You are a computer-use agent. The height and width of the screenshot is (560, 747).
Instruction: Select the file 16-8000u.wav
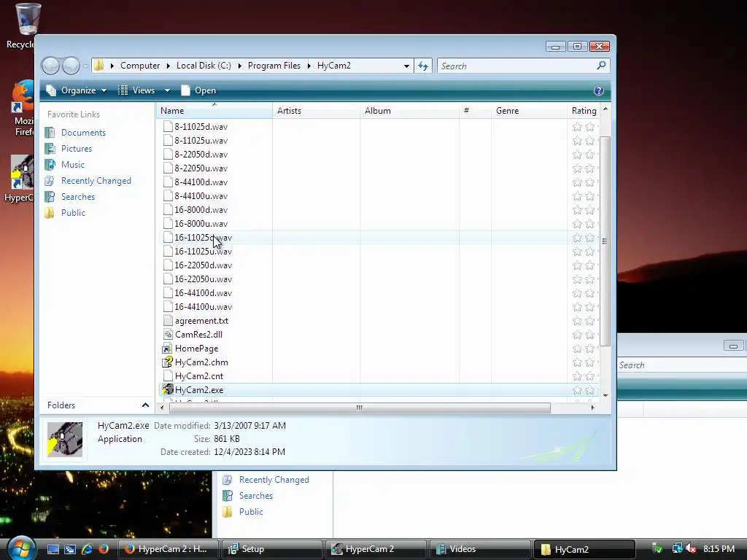(x=201, y=223)
